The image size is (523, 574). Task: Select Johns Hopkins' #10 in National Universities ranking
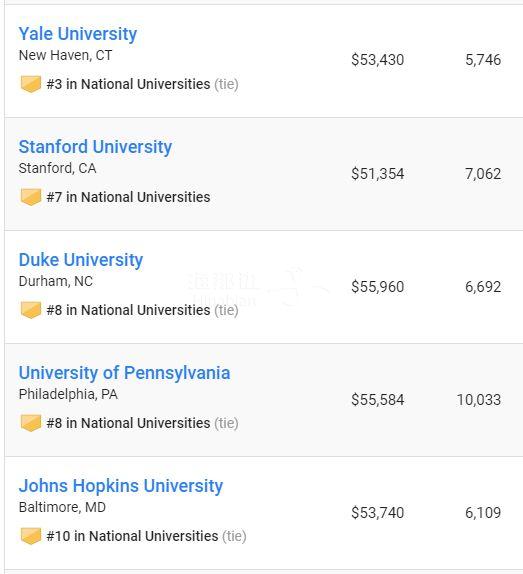point(132,536)
